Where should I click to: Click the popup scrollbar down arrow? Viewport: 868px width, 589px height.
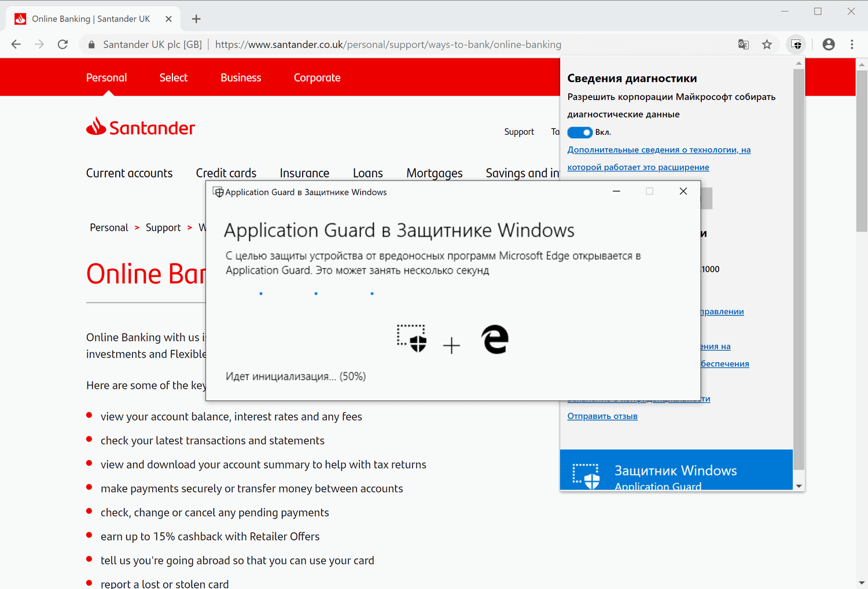point(799,485)
